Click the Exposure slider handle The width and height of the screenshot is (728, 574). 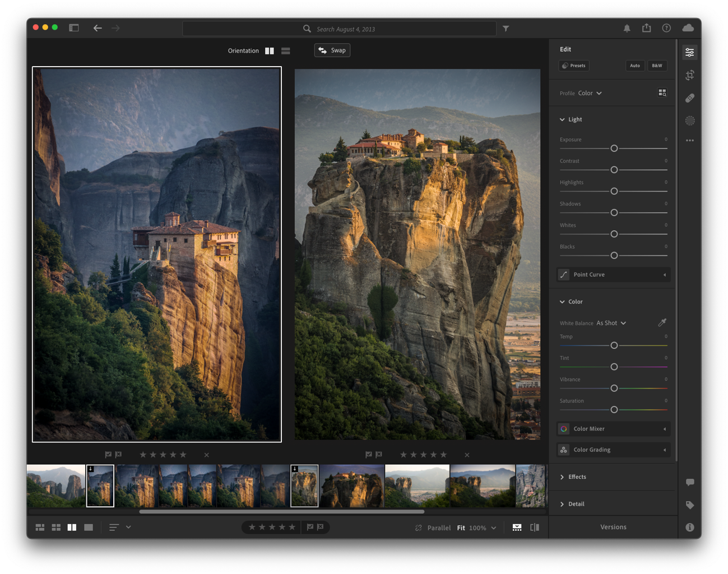(x=614, y=148)
